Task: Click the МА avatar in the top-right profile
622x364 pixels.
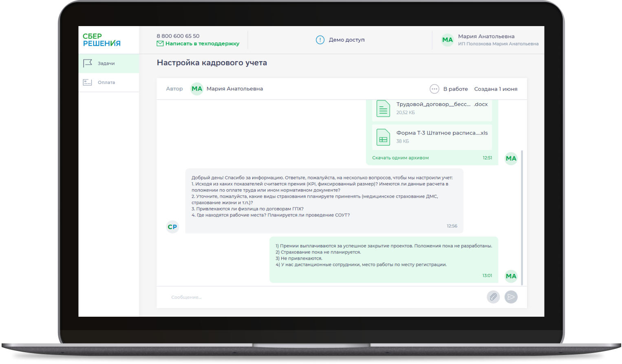Action: pos(447,40)
